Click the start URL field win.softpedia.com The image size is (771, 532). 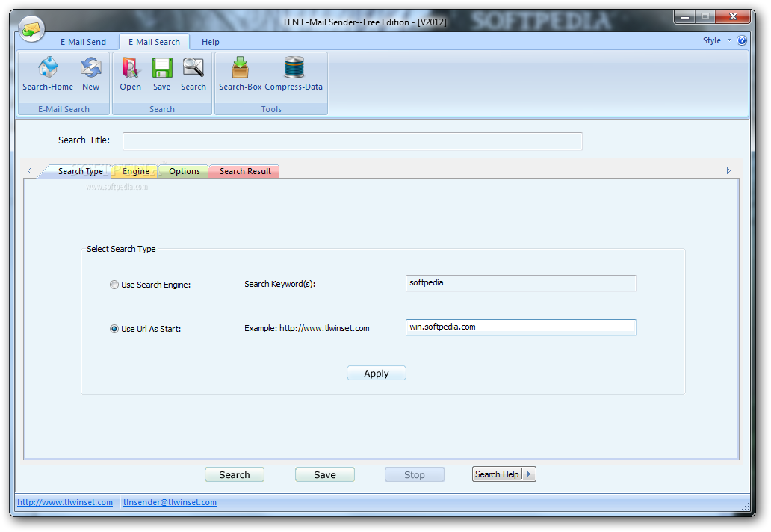click(x=521, y=327)
